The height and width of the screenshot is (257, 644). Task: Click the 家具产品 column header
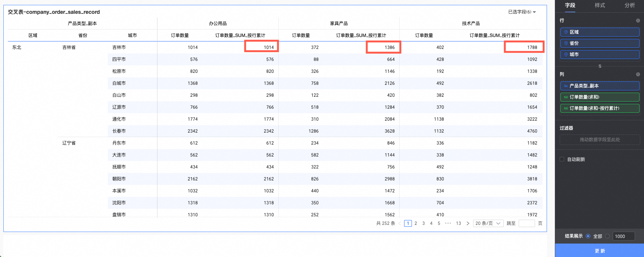coord(339,24)
